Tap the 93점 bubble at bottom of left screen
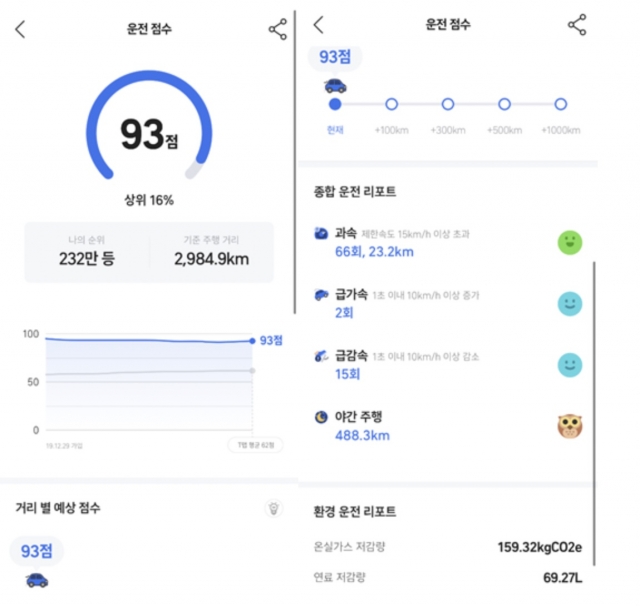Viewport: 640px width, 606px height. (x=37, y=551)
